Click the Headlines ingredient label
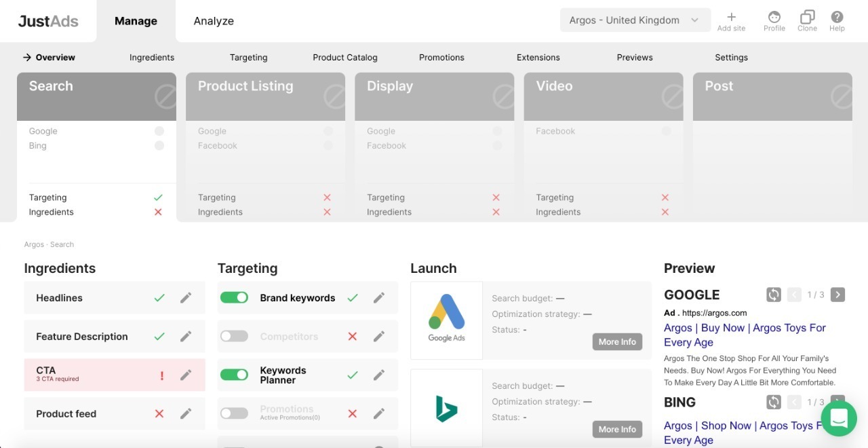Screen dimensions: 868x448 60,298
